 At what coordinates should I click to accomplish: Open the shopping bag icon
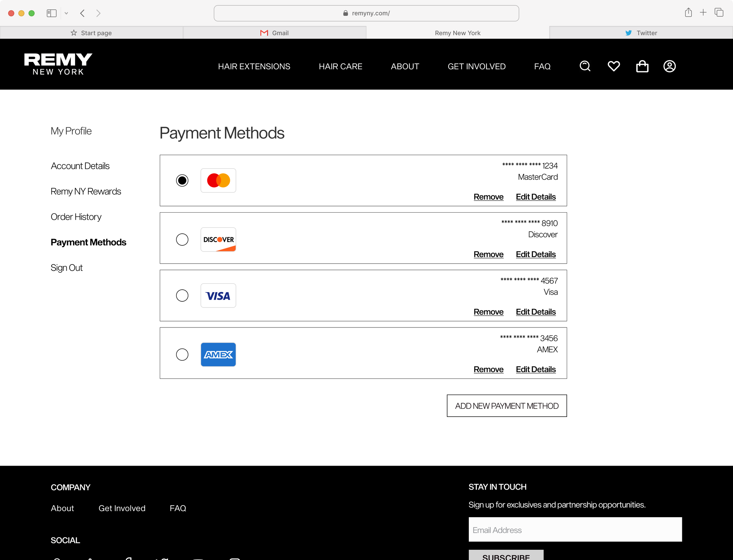[x=642, y=66]
